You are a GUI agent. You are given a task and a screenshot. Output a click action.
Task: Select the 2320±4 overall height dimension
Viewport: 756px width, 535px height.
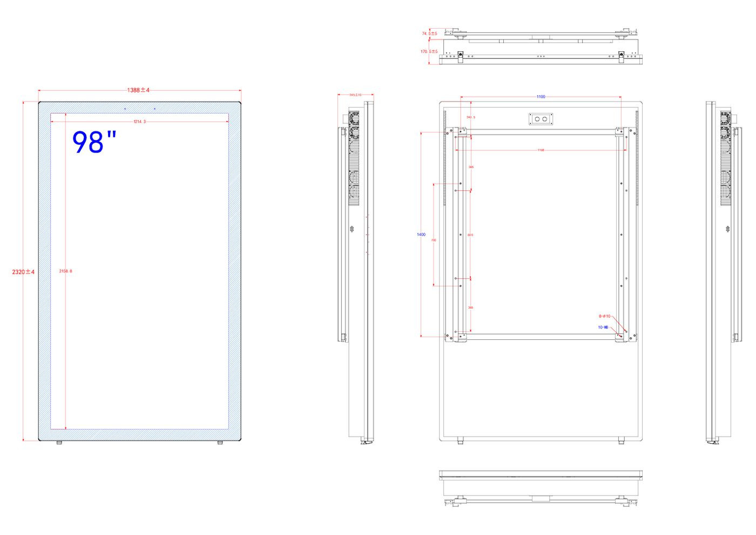click(x=23, y=272)
